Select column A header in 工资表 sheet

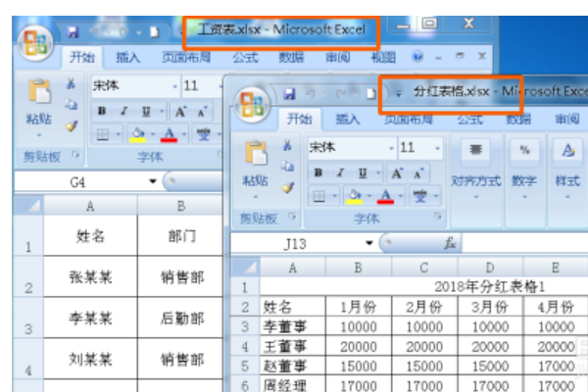pyautogui.click(x=90, y=206)
